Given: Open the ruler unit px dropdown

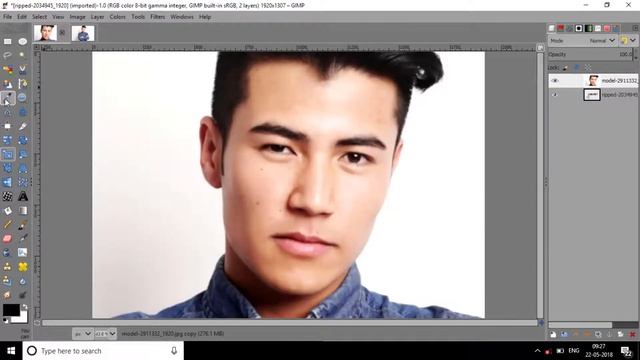Looking at the screenshot, I should [82, 334].
